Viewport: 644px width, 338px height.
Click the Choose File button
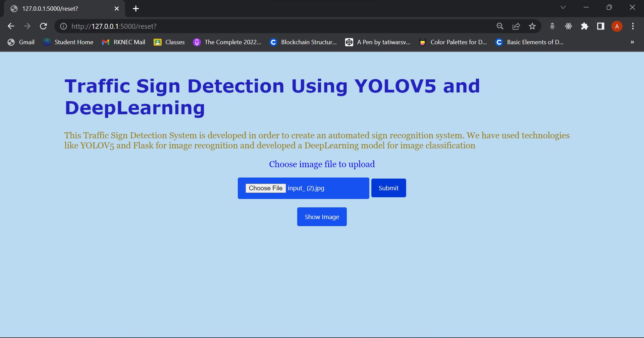click(x=265, y=188)
